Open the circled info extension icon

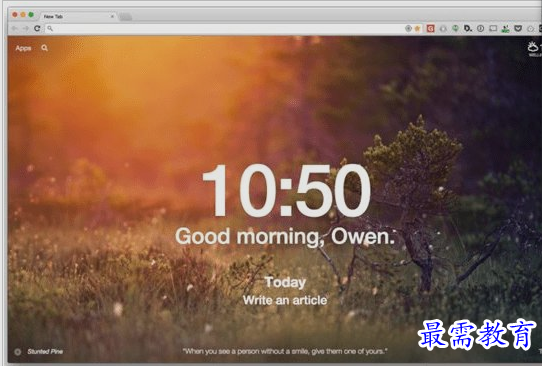coord(480,28)
